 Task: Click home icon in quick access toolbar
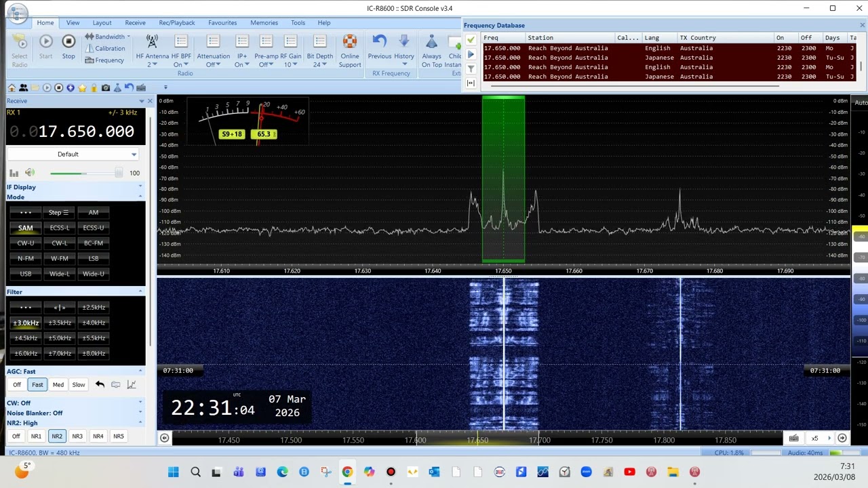point(12,87)
